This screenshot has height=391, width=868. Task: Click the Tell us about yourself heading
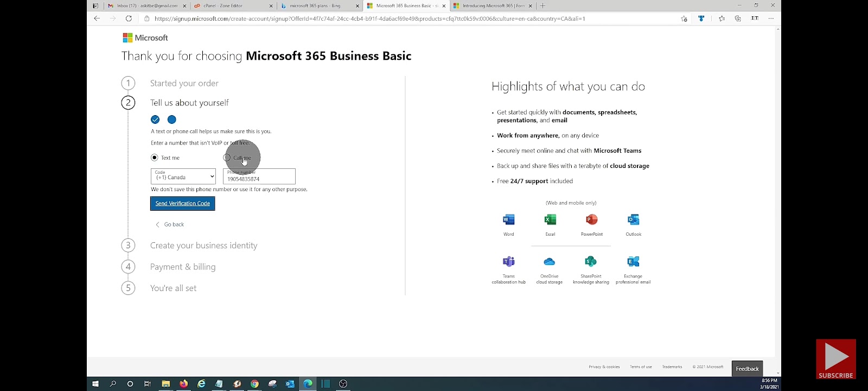[189, 103]
